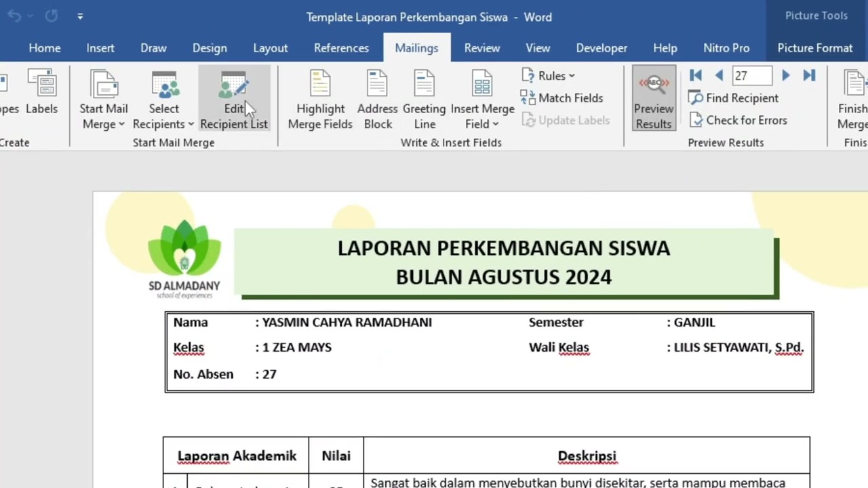868x488 pixels.
Task: Switch to Layout tab
Action: point(271,48)
